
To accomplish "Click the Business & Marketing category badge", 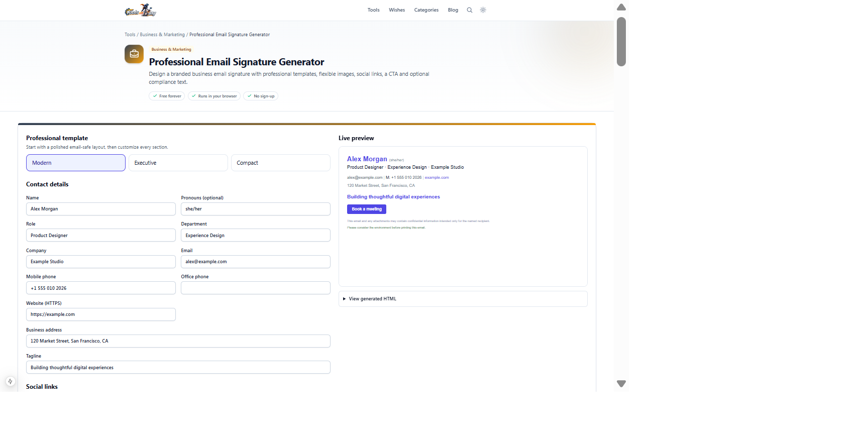I will pos(171,49).
